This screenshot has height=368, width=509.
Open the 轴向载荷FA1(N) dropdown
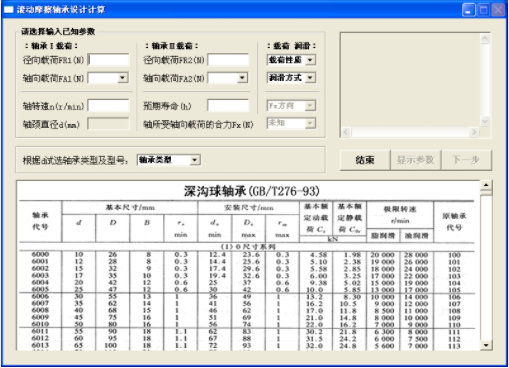click(x=123, y=78)
